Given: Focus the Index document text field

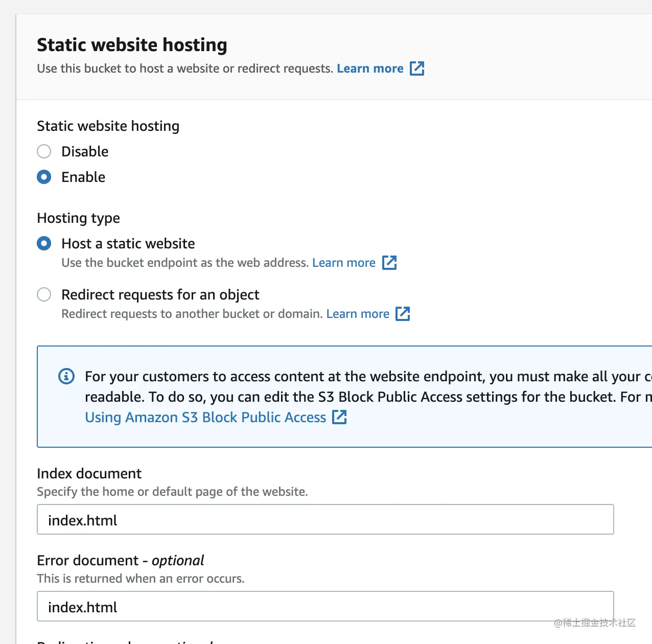Looking at the screenshot, I should (x=325, y=520).
